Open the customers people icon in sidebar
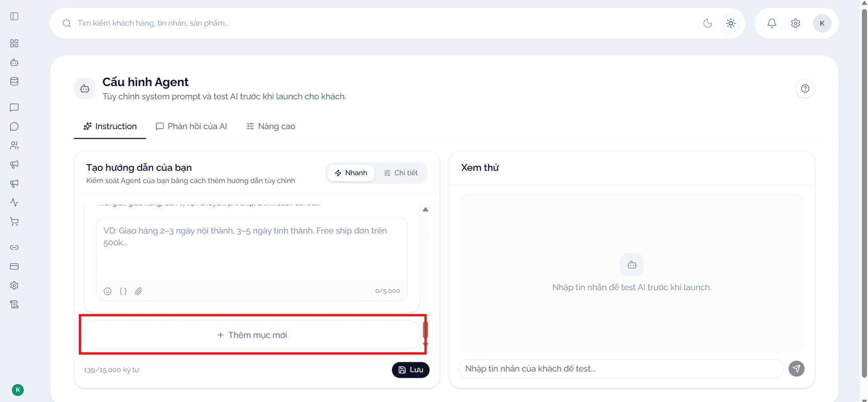The height and width of the screenshot is (402, 868). coord(14,145)
